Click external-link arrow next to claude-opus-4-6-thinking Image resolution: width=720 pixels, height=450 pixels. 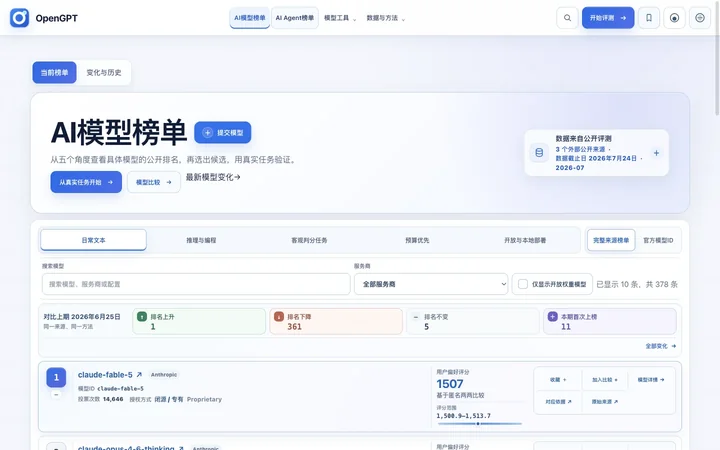(x=181, y=448)
